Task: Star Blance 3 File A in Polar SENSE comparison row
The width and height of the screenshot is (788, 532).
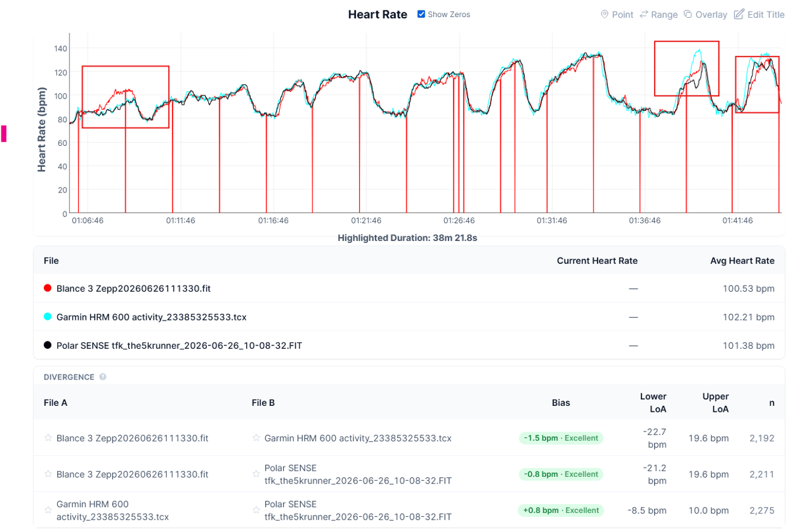Action: (48, 474)
